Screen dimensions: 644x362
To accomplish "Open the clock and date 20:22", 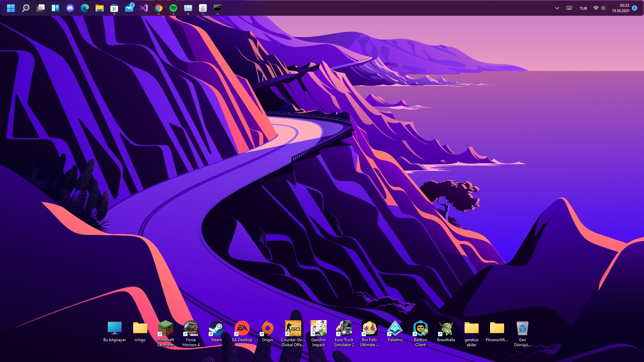I will (621, 8).
